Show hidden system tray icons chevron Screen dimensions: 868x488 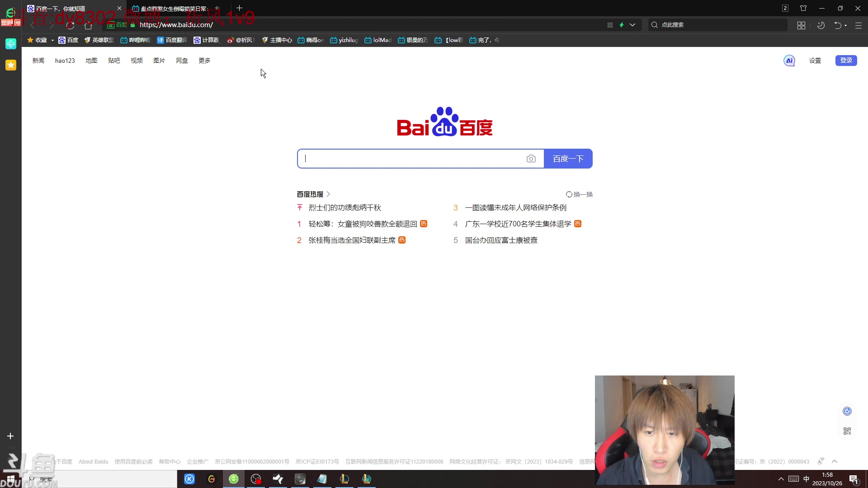coord(781,479)
